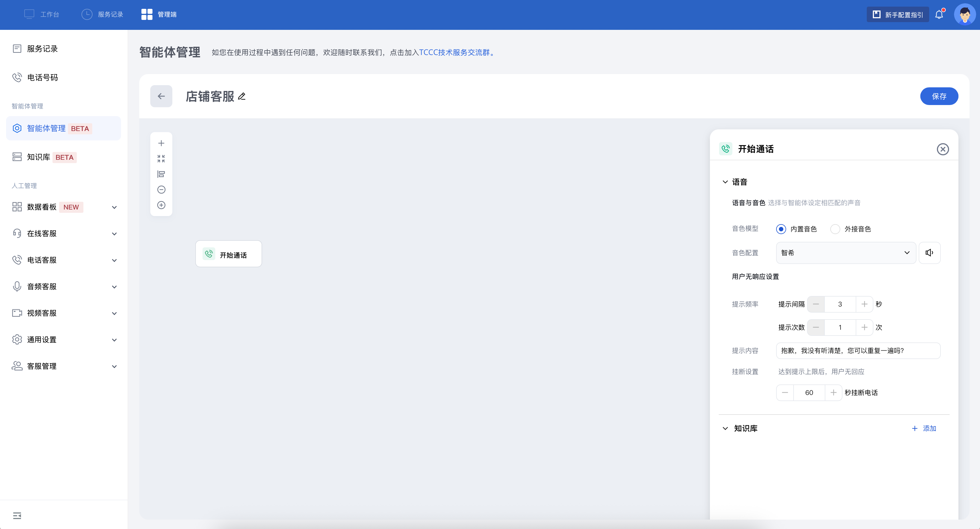Screen dimensions: 980x529
Task: Click the align nodes layout icon
Action: click(161, 174)
